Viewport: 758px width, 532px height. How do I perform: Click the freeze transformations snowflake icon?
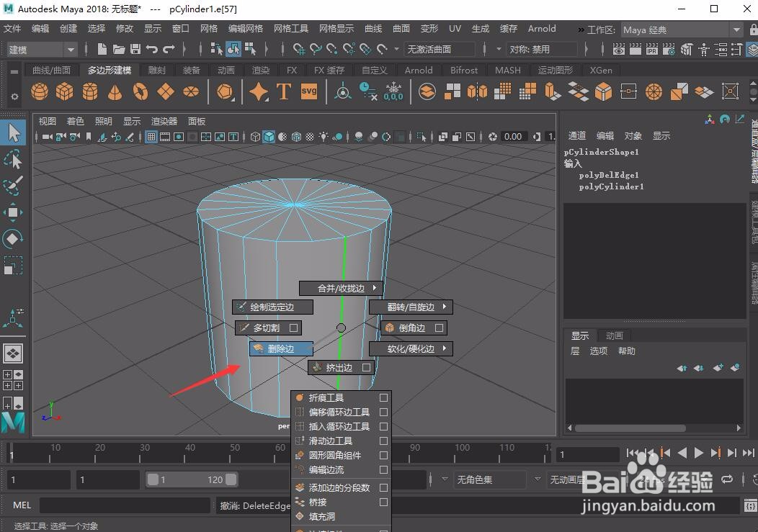point(393,91)
